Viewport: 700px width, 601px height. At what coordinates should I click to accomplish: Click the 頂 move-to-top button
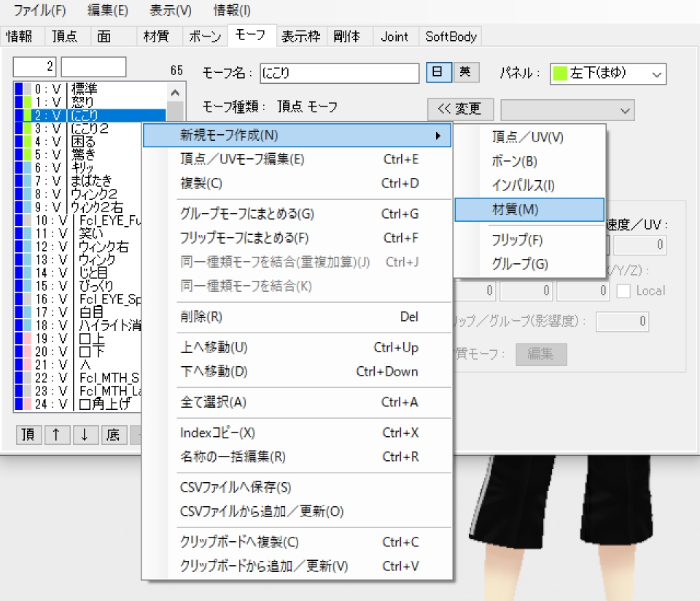click(28, 434)
